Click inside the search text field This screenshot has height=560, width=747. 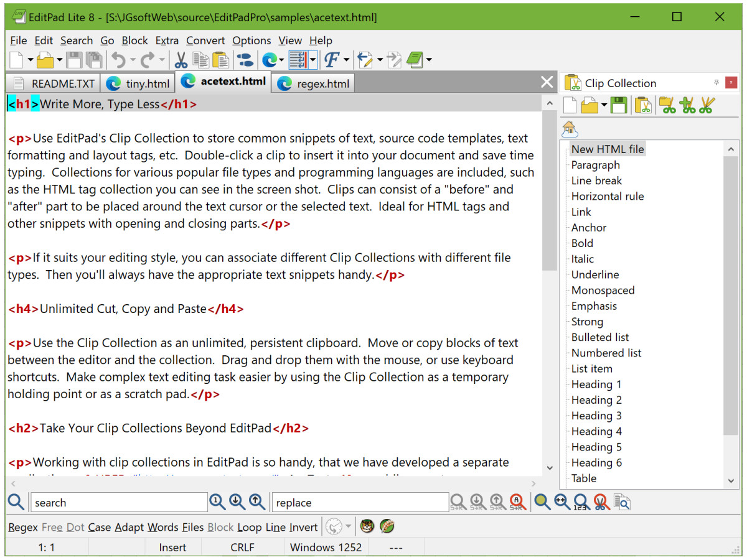[120, 502]
